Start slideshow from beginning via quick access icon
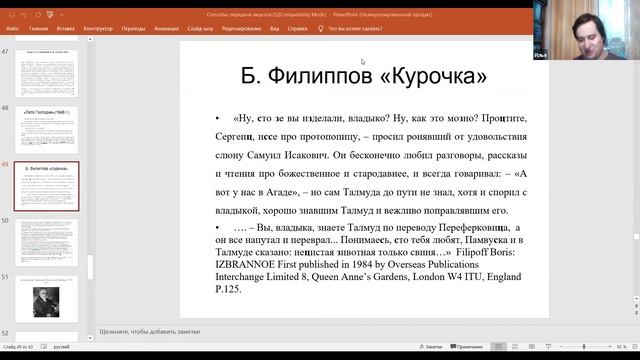The width and height of the screenshot is (640, 360). click(x=50, y=15)
